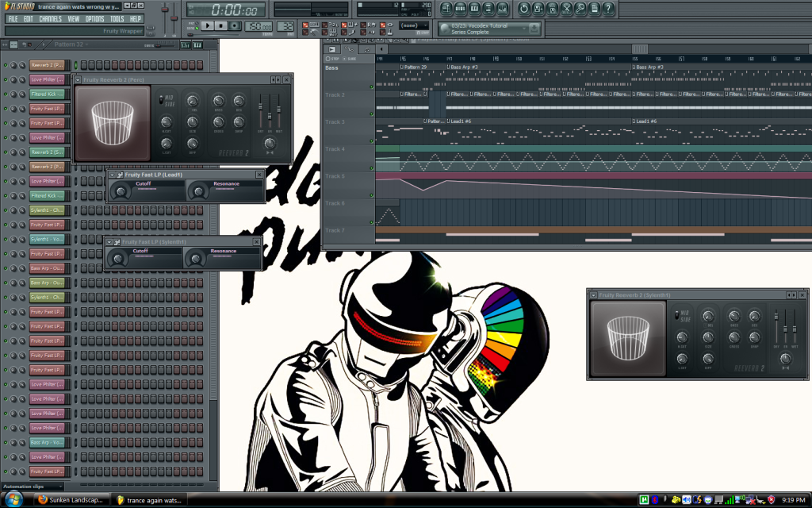Mute Track 2 in the Playlist
Screen dimensions: 812x508
[x=371, y=114]
